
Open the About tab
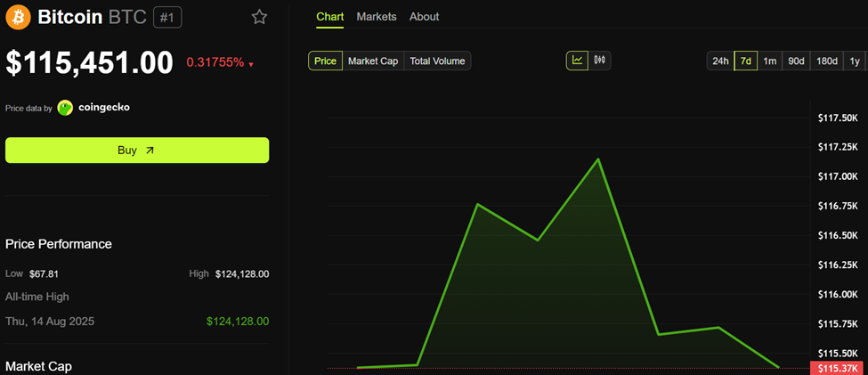[x=424, y=17]
